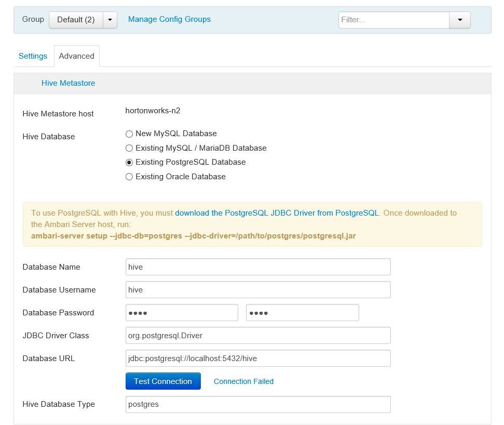This screenshot has height=425, width=504.
Task: Open the Default (2) group selector
Action: click(x=76, y=20)
